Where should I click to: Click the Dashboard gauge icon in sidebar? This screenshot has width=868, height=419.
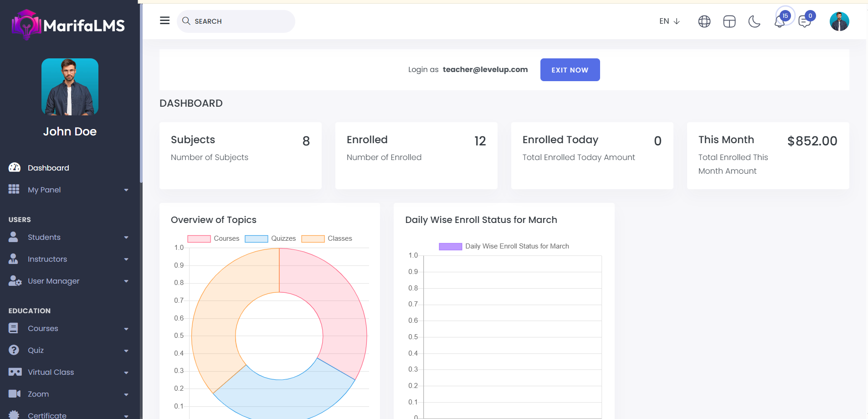coord(14,167)
